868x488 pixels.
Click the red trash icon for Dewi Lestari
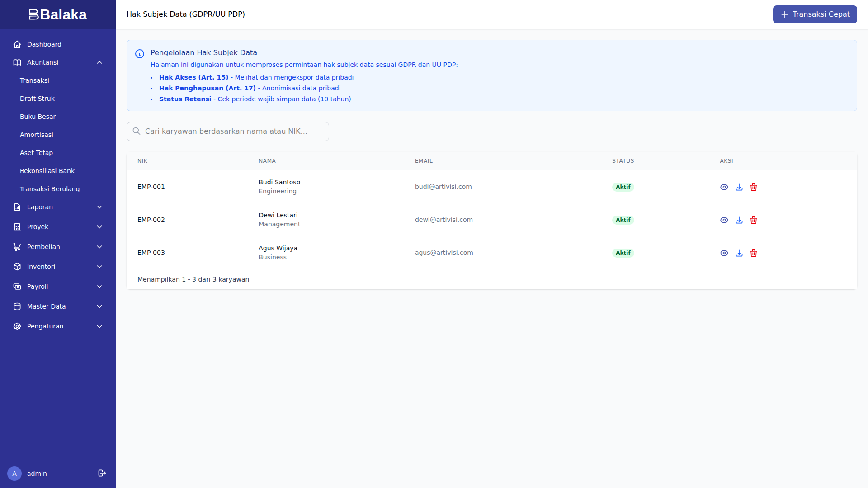click(753, 220)
